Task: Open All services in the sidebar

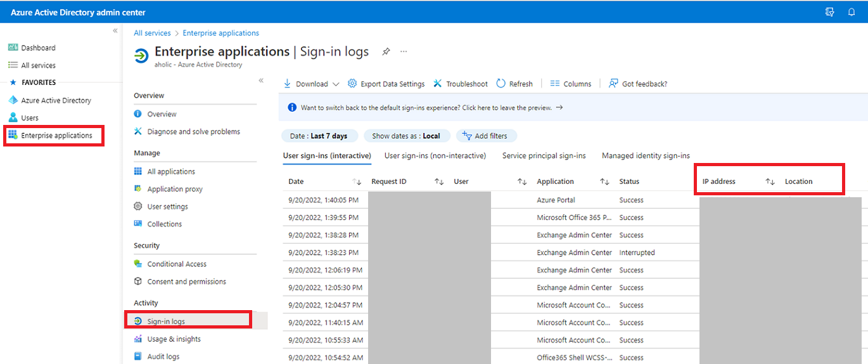Action: tap(38, 65)
